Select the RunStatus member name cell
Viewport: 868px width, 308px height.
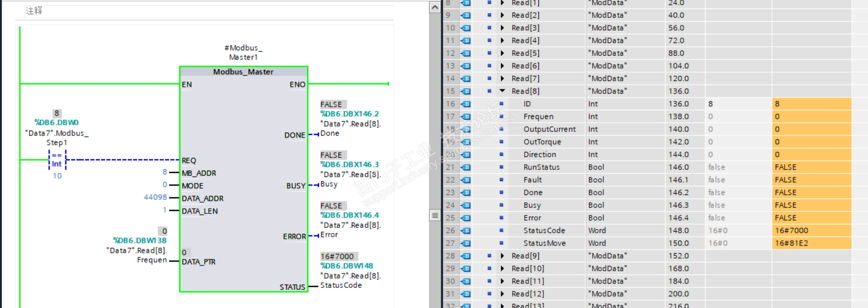(542, 167)
